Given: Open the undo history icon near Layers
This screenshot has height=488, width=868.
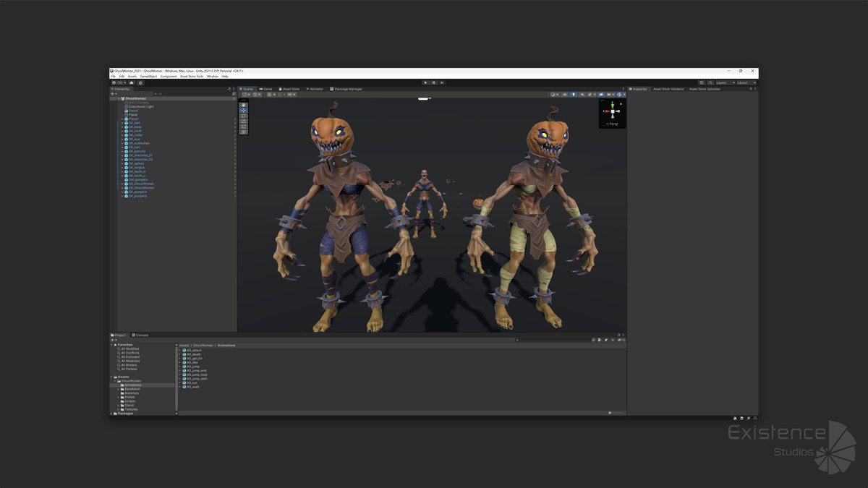Looking at the screenshot, I should pos(702,82).
